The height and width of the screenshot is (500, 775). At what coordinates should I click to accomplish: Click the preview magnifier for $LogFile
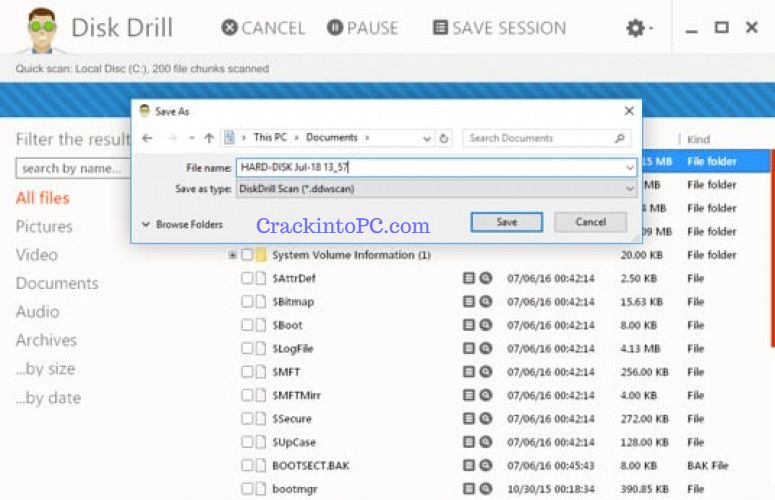click(486, 348)
